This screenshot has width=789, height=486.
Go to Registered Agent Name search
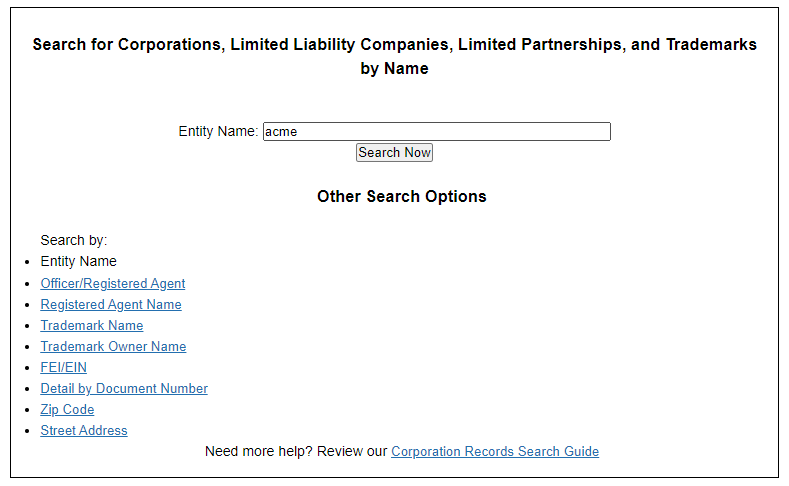[111, 304]
